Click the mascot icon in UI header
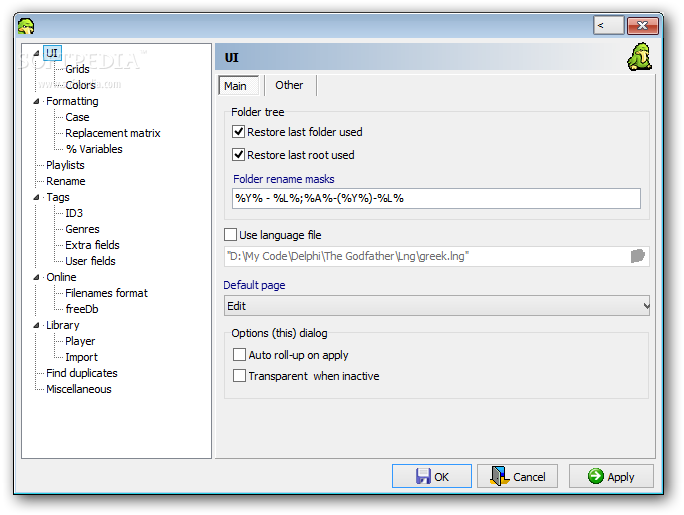The height and width of the screenshot is (515, 684). click(x=640, y=57)
